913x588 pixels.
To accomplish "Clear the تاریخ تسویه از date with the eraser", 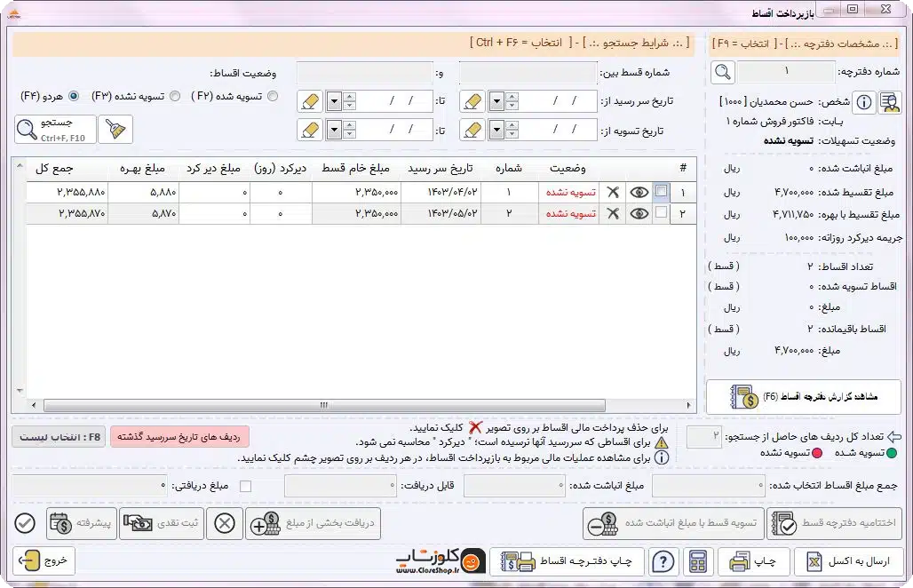I will [x=472, y=130].
